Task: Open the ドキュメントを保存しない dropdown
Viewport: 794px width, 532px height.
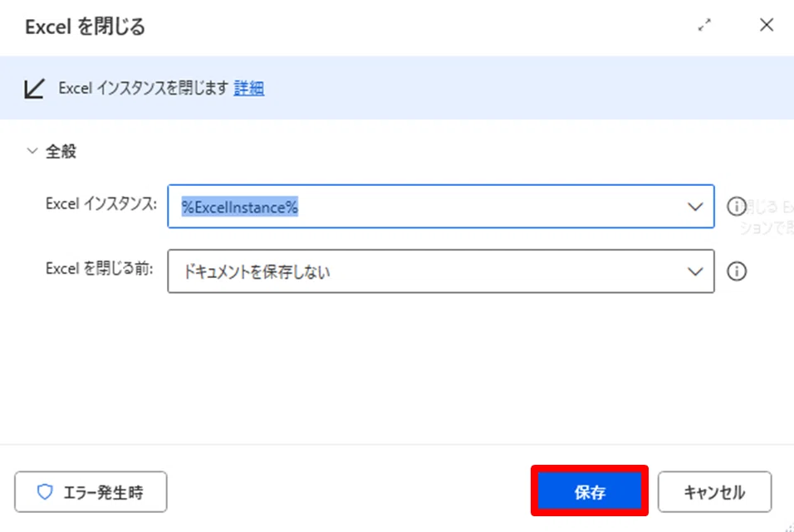Action: point(440,271)
